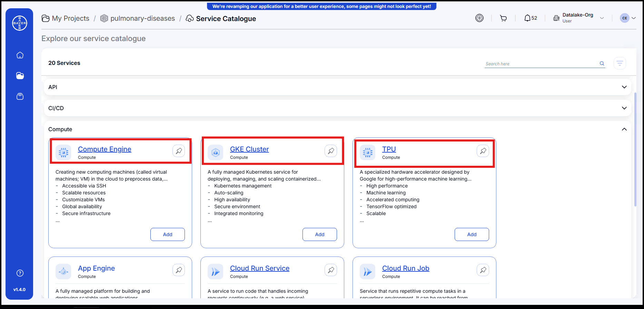Open the Cloud Run Service link
This screenshot has height=309, width=644.
click(260, 268)
